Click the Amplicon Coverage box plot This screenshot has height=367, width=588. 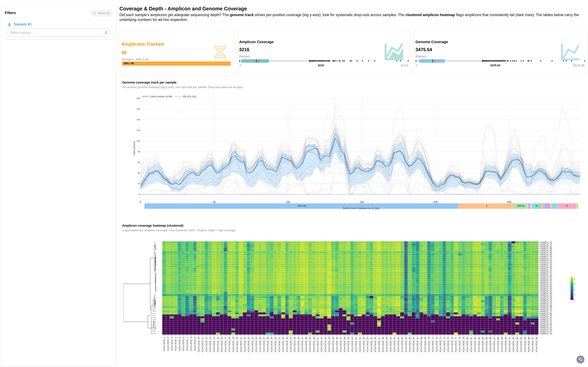click(x=324, y=61)
